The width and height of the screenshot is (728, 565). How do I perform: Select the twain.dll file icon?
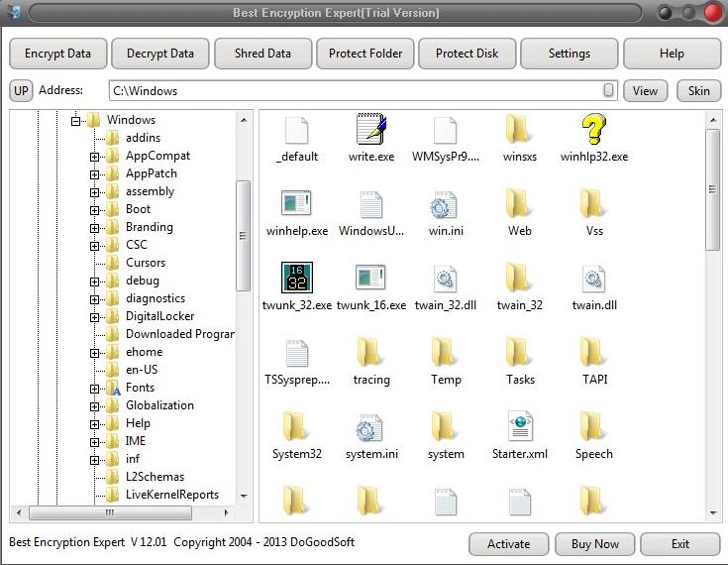click(x=594, y=278)
